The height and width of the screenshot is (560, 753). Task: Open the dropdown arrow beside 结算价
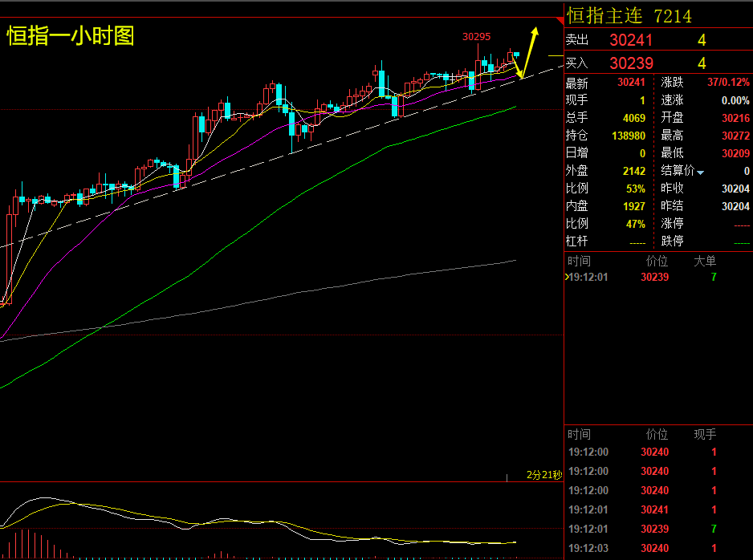[701, 172]
